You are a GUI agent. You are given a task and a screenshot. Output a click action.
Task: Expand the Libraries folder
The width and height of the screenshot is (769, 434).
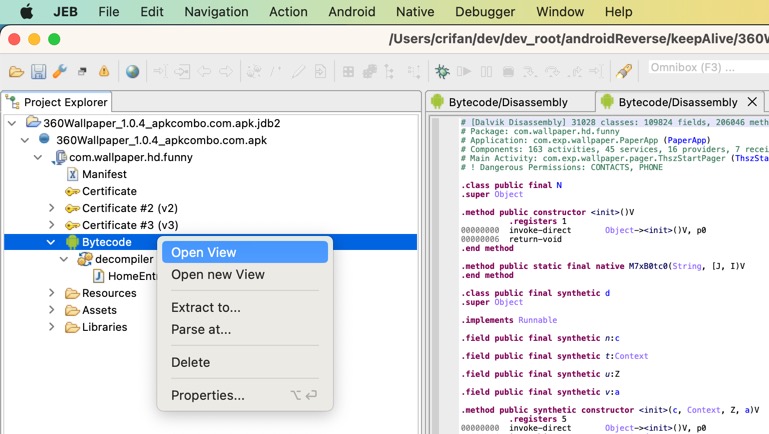pyautogui.click(x=51, y=327)
